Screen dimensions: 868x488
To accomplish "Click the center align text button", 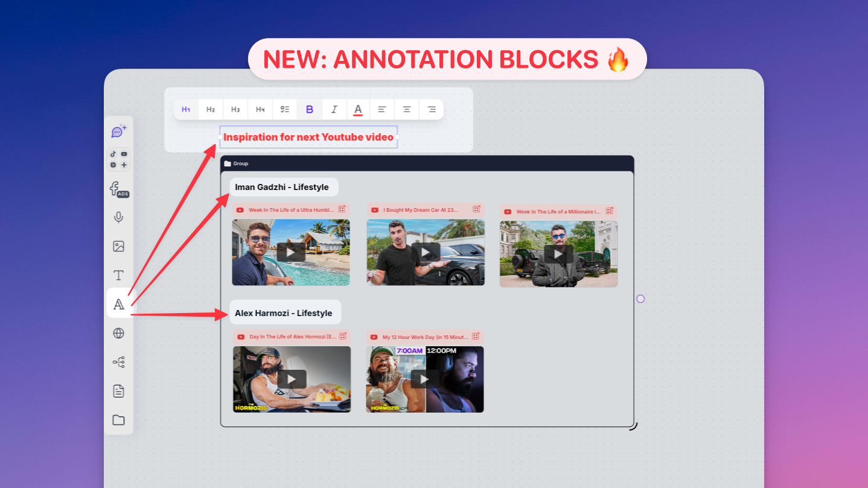I will (407, 109).
